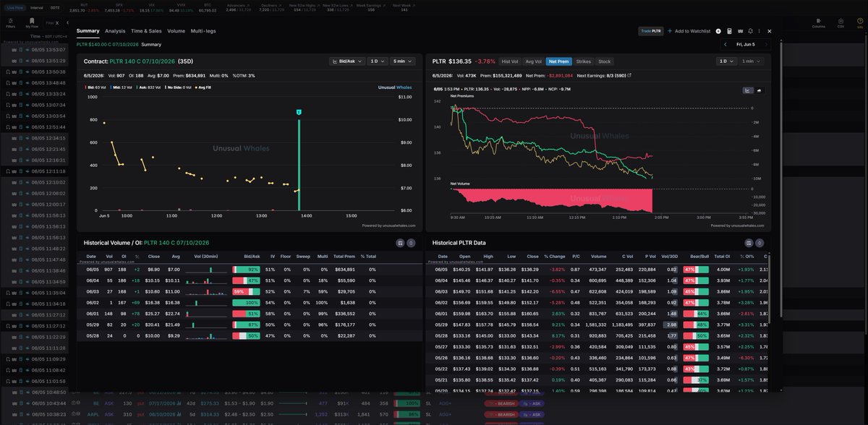
Task: Toggle Net Prem chart mode
Action: click(x=558, y=61)
